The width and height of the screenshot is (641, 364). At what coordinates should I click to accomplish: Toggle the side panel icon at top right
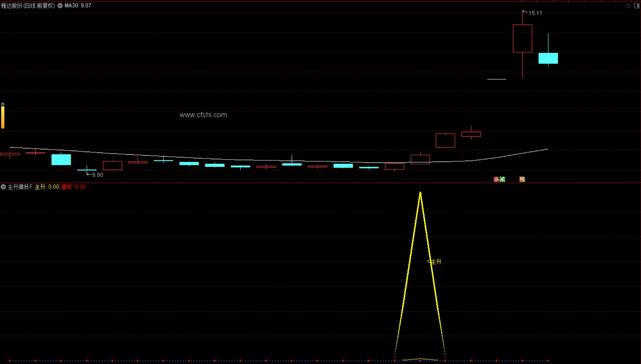click(x=636, y=6)
